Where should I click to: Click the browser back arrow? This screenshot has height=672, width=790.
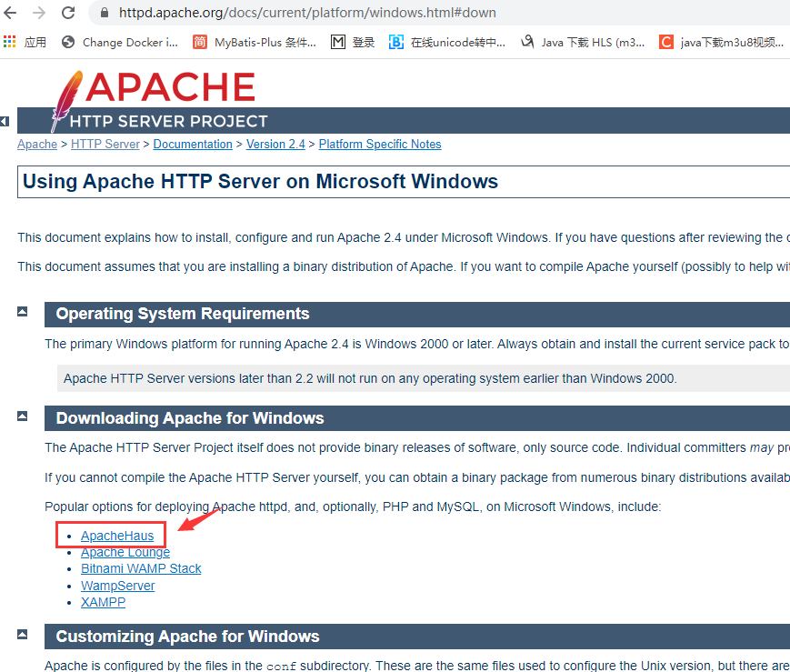[x=10, y=13]
